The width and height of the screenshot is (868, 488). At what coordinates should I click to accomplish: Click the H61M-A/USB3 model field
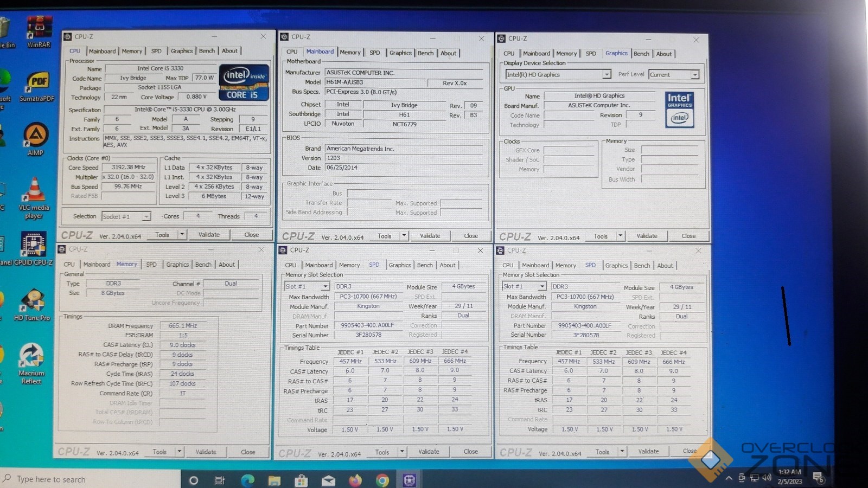(375, 82)
